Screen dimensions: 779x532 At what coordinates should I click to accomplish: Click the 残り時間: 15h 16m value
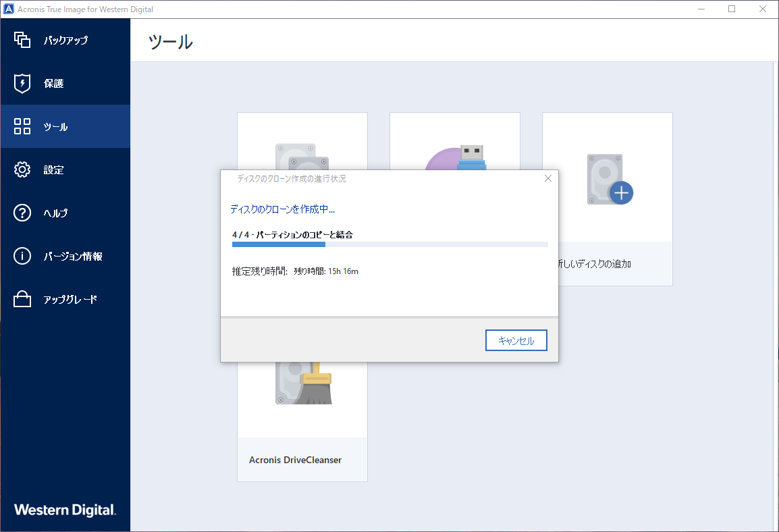326,271
